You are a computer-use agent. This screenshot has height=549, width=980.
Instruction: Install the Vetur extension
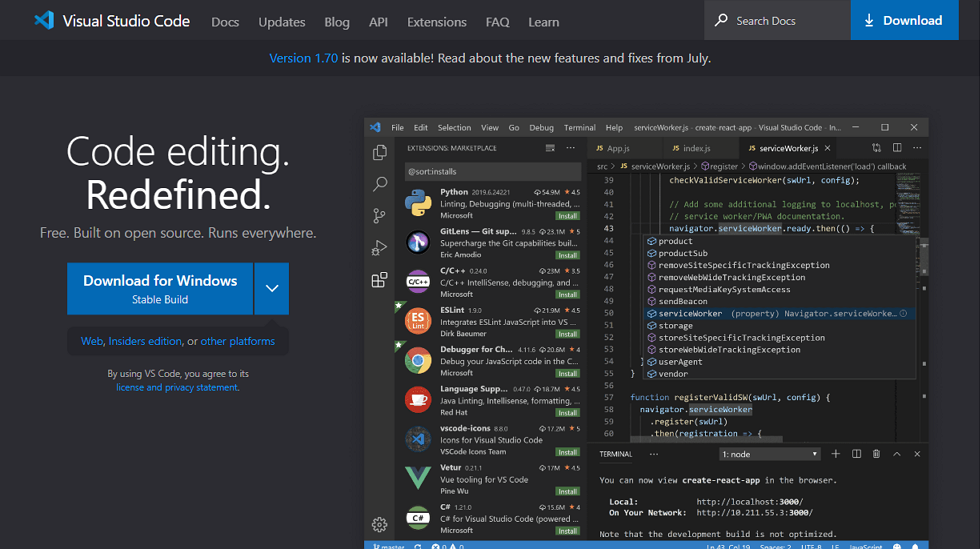coord(568,491)
